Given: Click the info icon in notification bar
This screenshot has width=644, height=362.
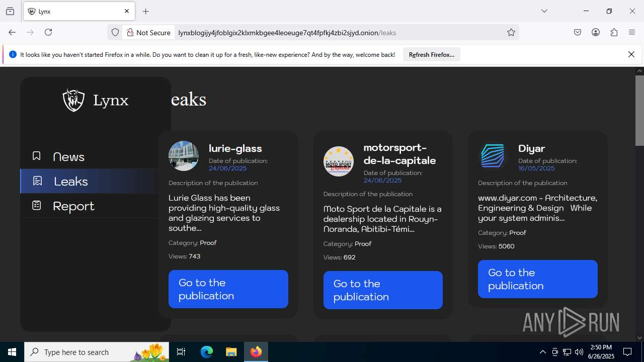Looking at the screenshot, I should (13, 54).
